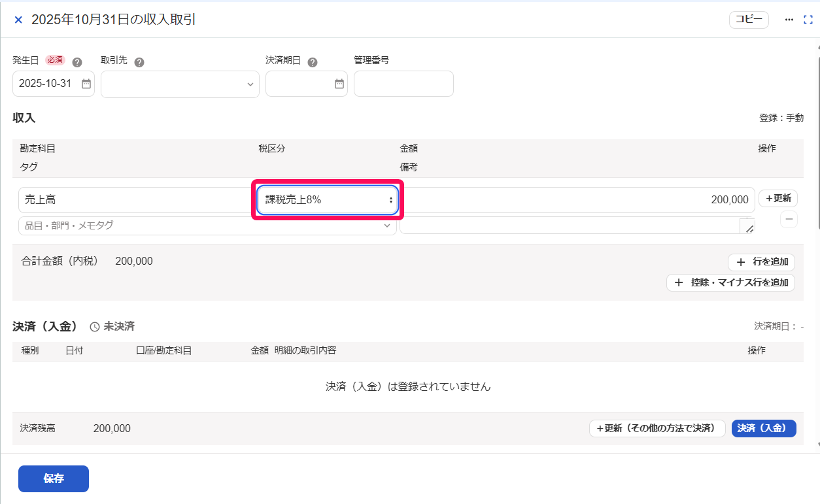
Task: Grab the 備考 textarea resize handle
Action: coord(749,228)
